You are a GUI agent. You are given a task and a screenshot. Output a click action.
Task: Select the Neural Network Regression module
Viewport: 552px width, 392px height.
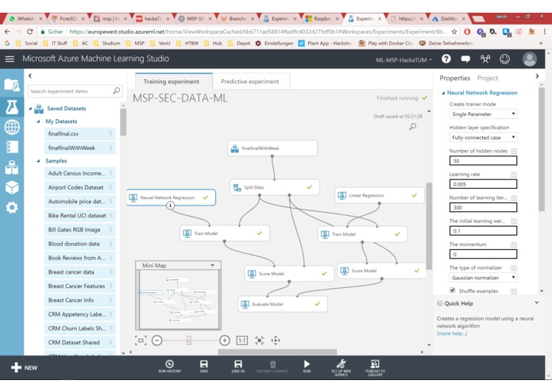click(x=171, y=198)
